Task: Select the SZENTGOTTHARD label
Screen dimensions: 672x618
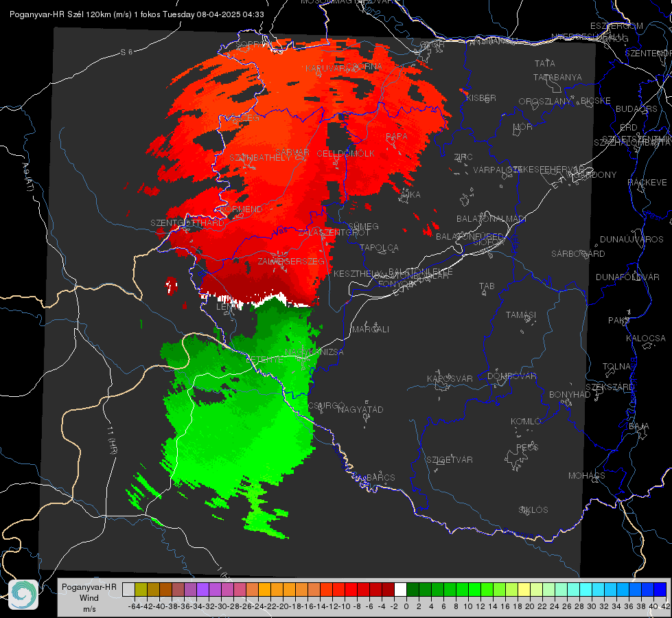Action: click(187, 223)
